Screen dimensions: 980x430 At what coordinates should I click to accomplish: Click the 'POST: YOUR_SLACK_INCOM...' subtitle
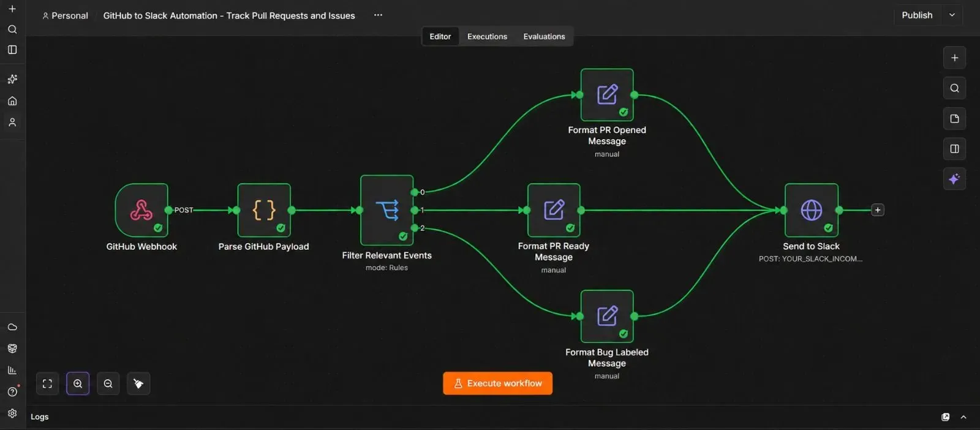810,259
